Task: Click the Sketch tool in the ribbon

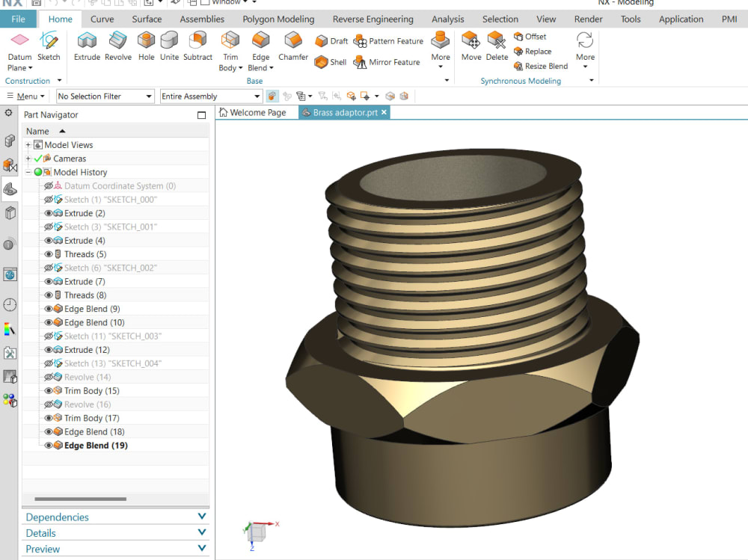Action: 49,46
